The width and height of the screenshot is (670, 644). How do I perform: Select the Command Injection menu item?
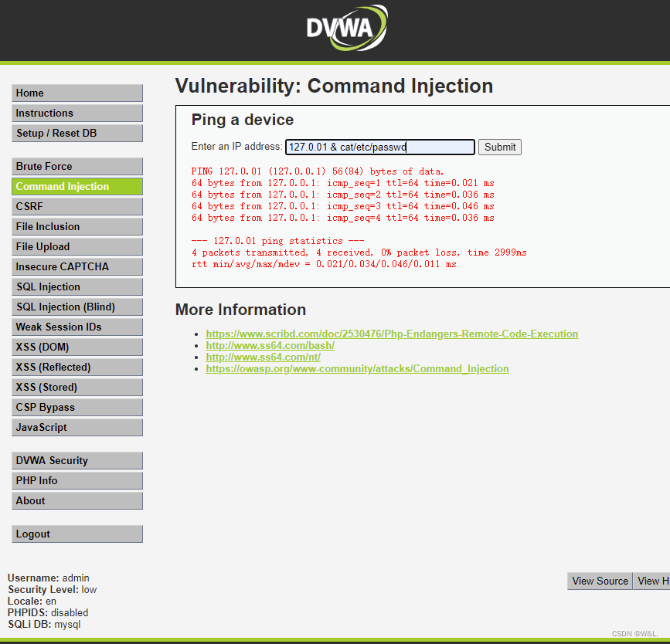point(77,187)
